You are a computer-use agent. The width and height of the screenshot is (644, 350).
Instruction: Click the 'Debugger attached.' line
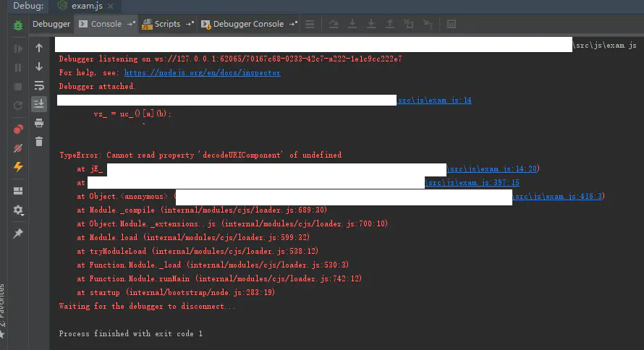[97, 87]
